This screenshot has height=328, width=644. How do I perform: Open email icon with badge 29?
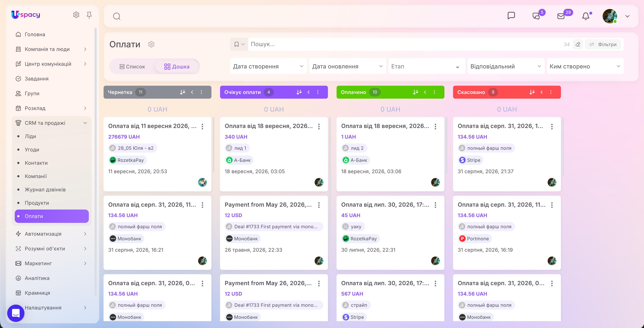coord(561,16)
